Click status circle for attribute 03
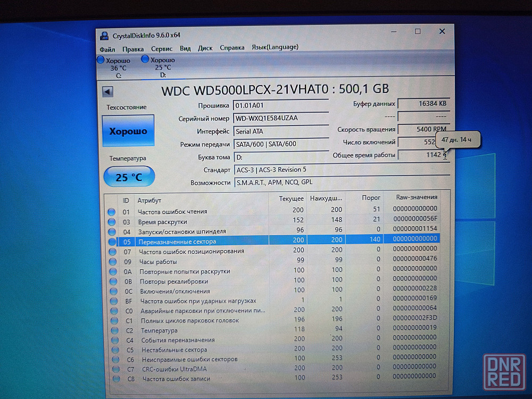This screenshot has height=399, width=532. click(x=112, y=222)
